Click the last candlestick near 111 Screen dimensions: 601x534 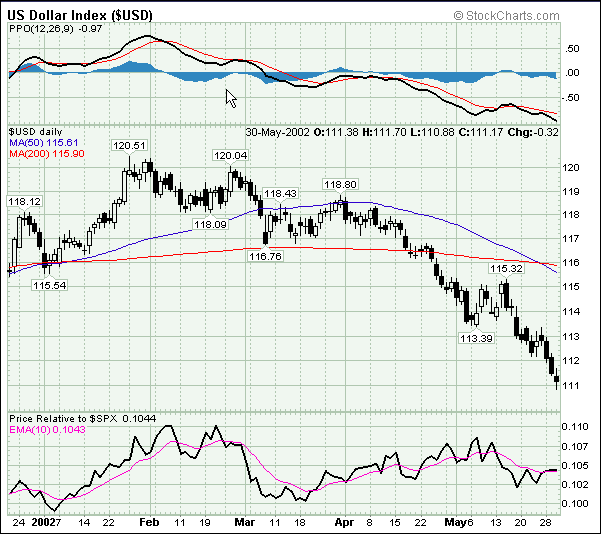tap(557, 379)
